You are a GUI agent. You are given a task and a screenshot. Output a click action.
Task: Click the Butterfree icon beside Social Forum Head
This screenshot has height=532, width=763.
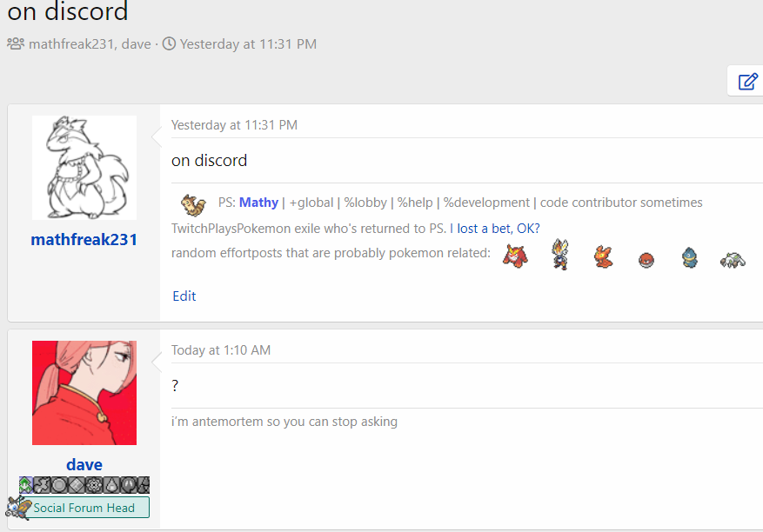coord(18,508)
